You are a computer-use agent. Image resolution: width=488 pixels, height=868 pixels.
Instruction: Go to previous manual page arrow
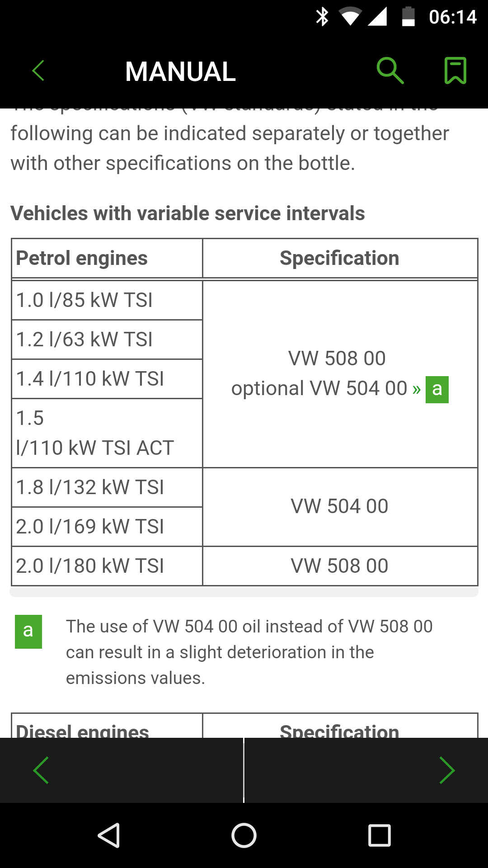coord(41,770)
